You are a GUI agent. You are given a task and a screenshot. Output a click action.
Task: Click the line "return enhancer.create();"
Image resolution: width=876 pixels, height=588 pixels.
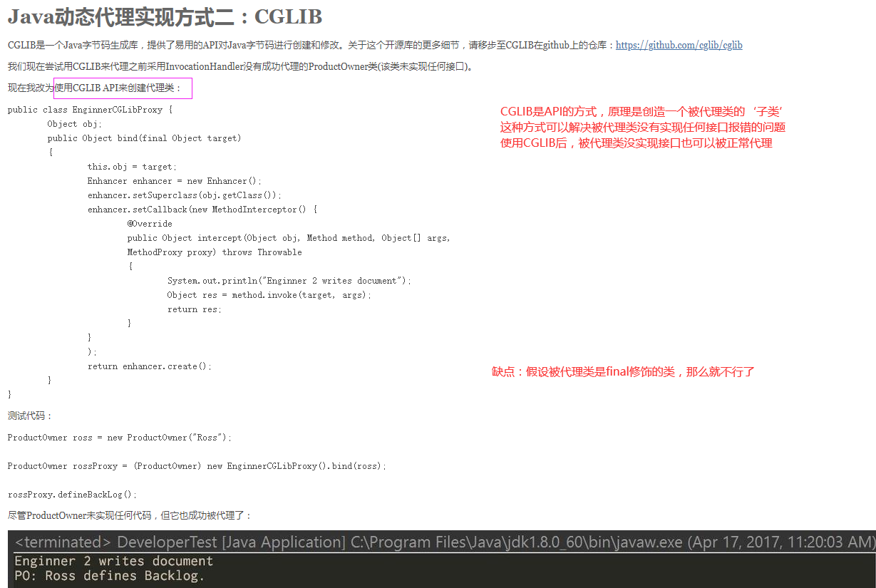150,366
